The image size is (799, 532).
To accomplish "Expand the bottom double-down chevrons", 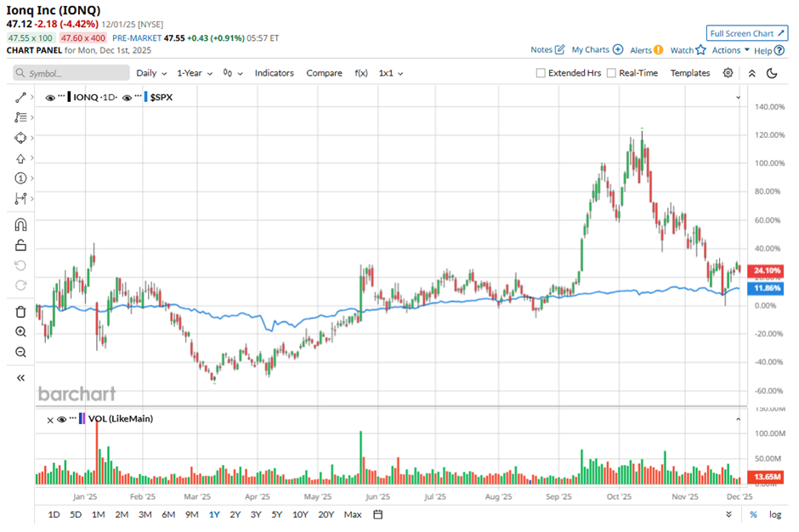I will pyautogui.click(x=728, y=515).
